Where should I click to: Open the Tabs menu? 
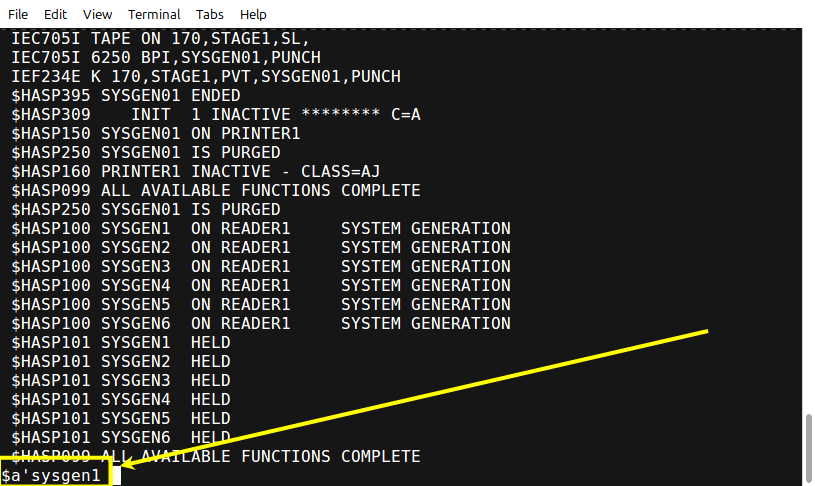pyautogui.click(x=209, y=15)
